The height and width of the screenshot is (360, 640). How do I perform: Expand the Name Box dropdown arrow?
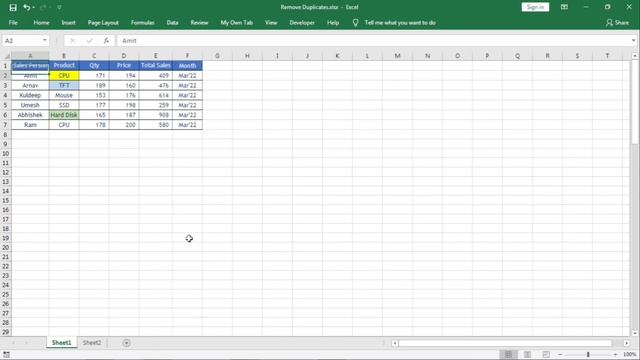point(44,40)
